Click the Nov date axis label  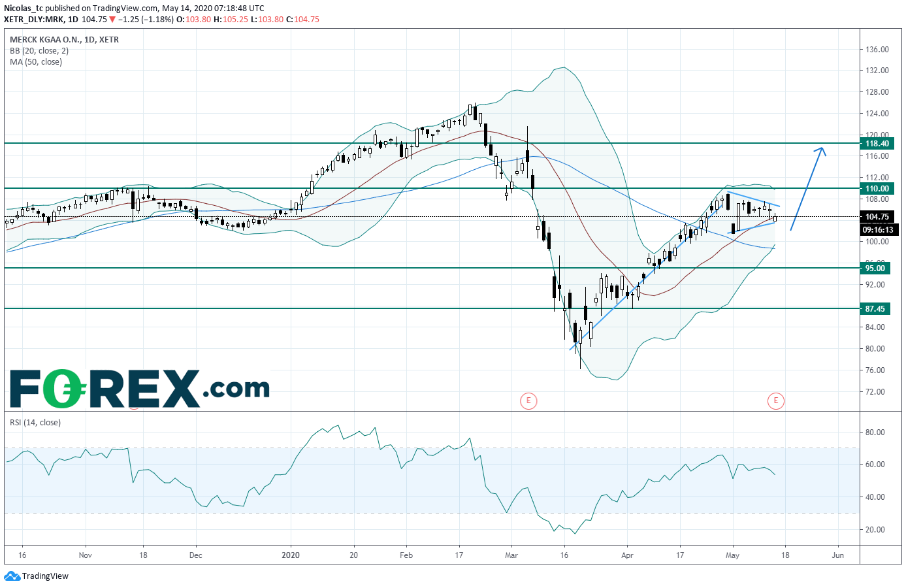[x=85, y=555]
